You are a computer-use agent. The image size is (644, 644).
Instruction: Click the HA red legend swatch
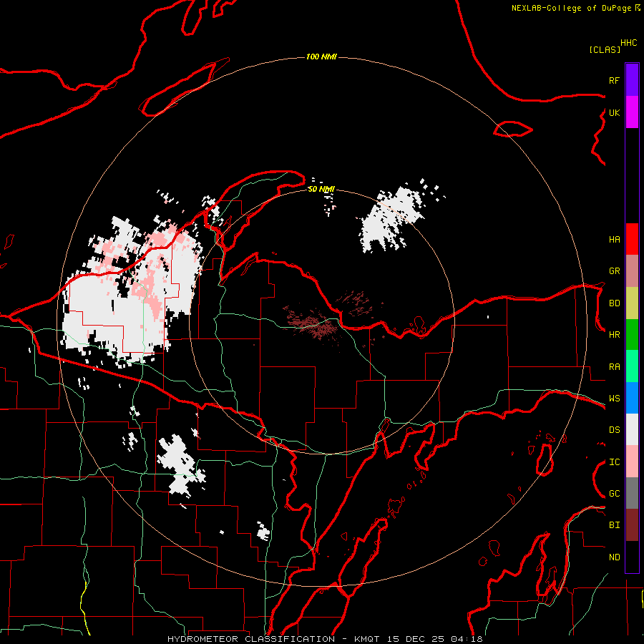coord(632,239)
